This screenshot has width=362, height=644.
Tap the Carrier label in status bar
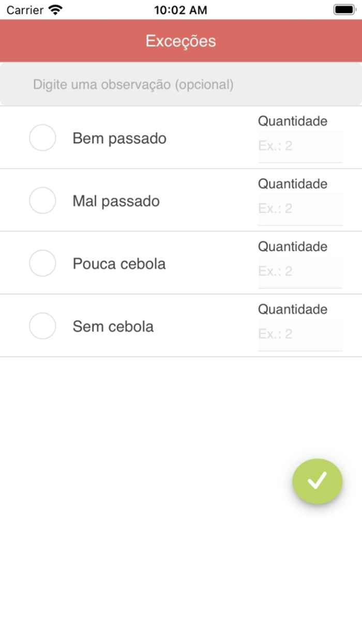(25, 10)
